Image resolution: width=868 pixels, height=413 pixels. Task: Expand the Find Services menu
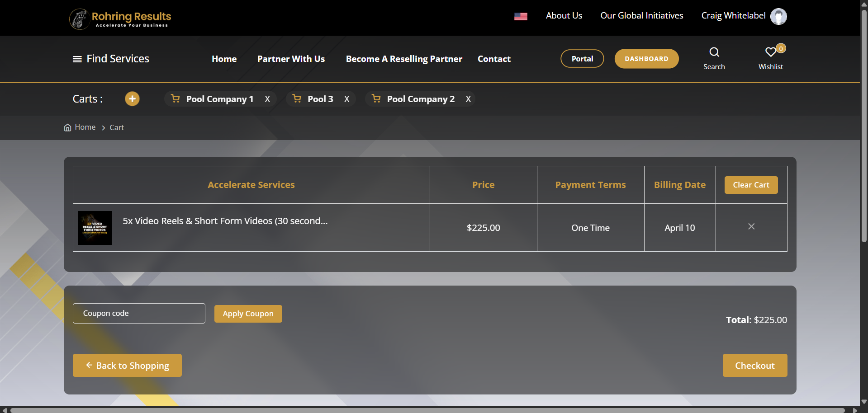click(x=111, y=59)
